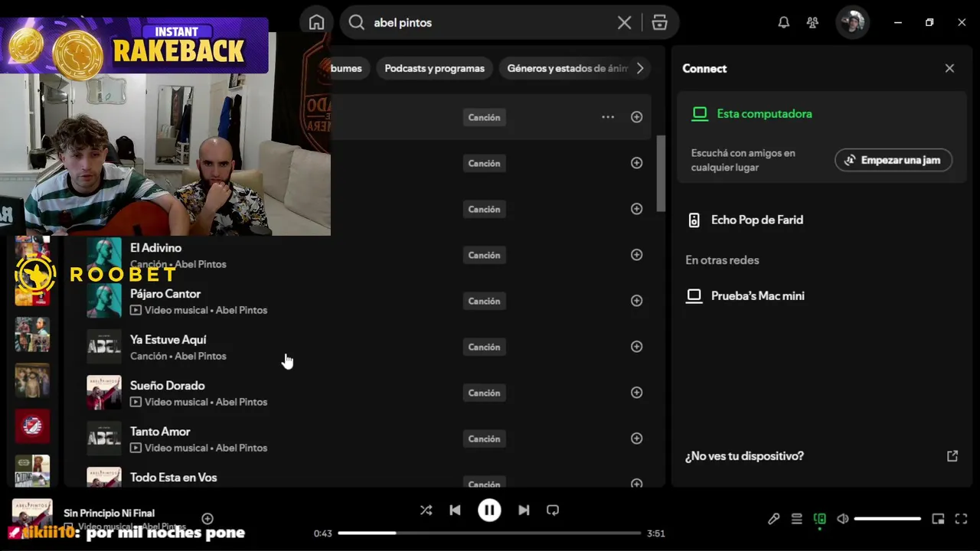Click the now-playing album cover
The height and width of the screenshot is (551, 980).
32,518
